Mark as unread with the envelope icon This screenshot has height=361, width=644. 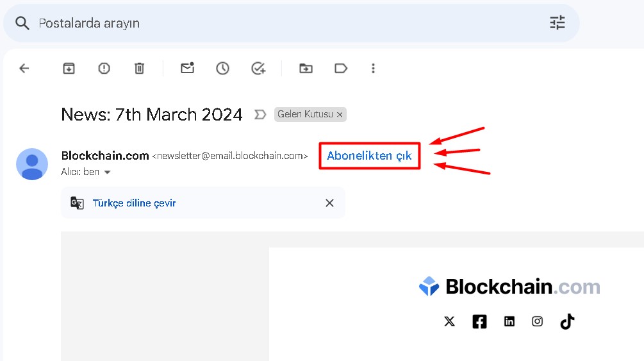(187, 68)
